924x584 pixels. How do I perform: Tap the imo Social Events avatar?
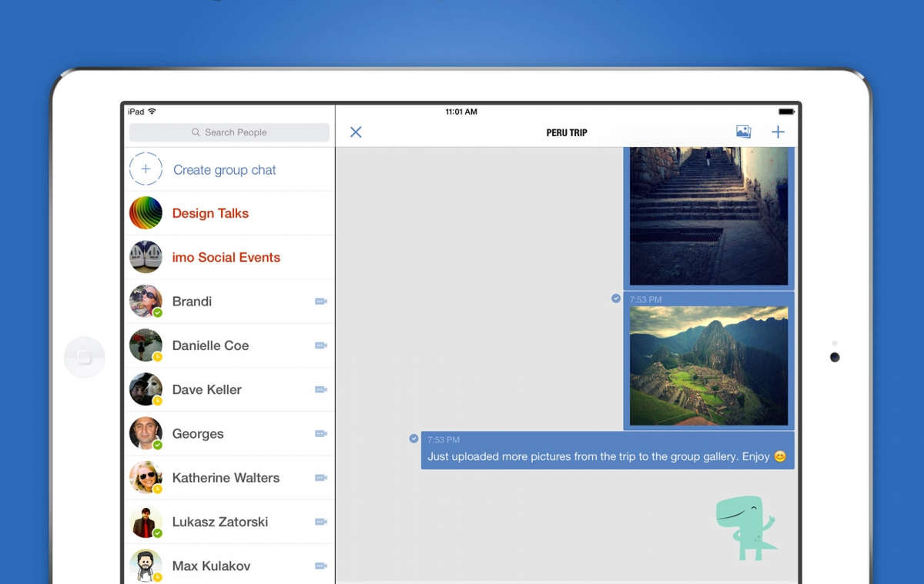tap(146, 257)
